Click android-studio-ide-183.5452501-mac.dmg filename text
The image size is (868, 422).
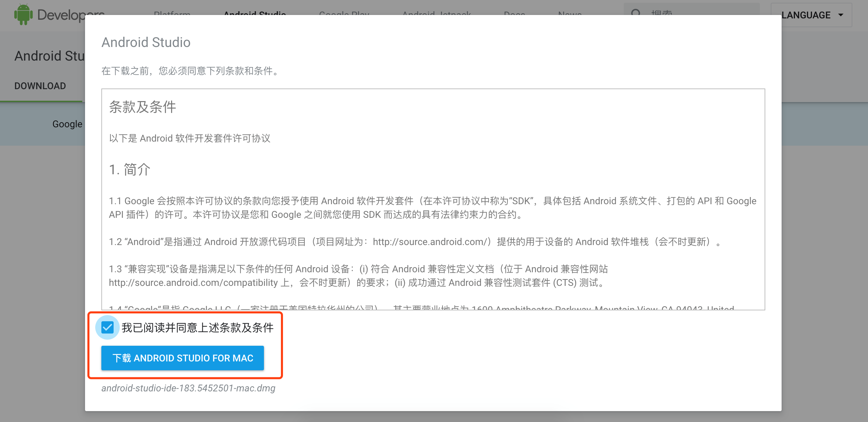pos(188,388)
